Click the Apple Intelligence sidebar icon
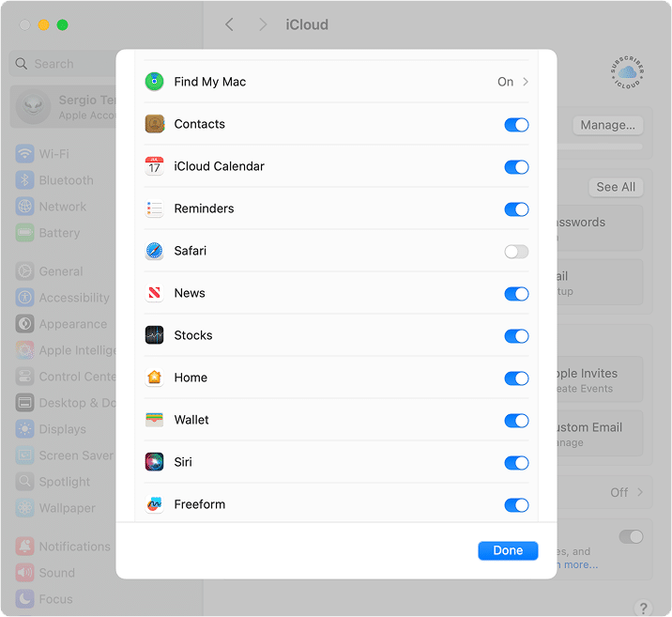The image size is (672, 617). click(24, 350)
